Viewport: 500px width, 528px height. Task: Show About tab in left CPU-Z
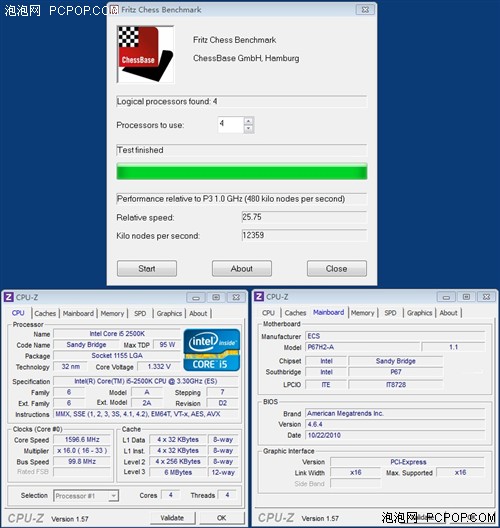pyautogui.click(x=198, y=314)
